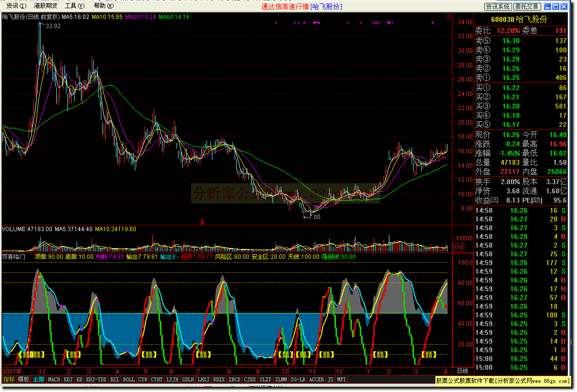This screenshot has height=392, width=577.
Task: Click the X10 volume scale box
Action: coord(458,247)
